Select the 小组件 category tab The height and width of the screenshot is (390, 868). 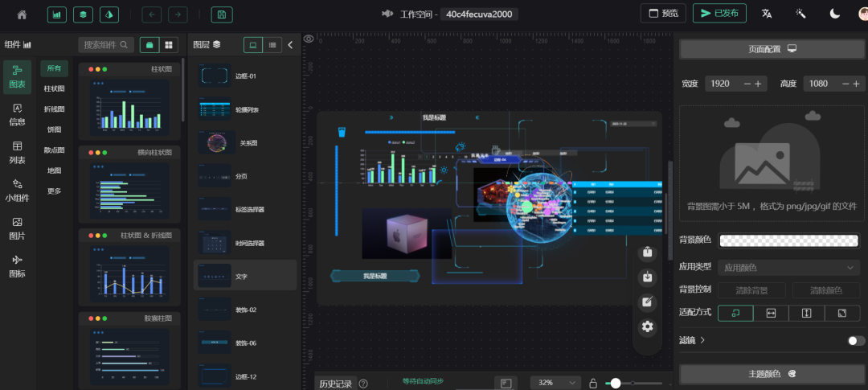[x=17, y=190]
